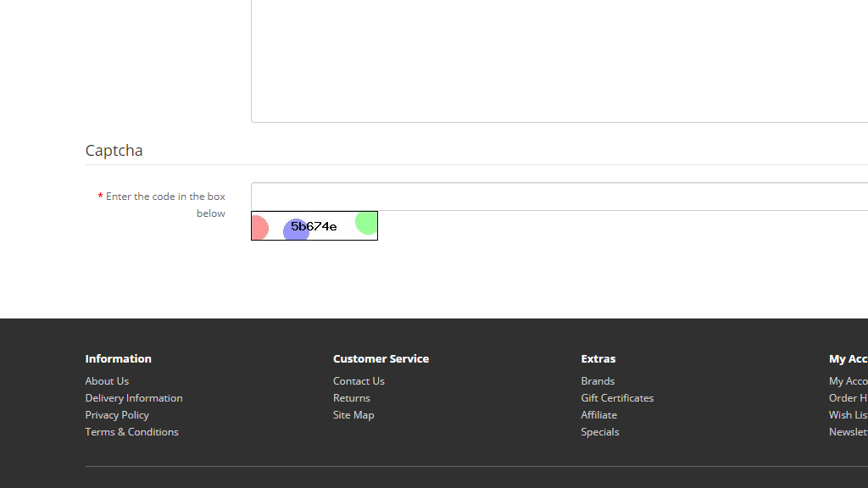Browse the Brands link in Extras
The image size is (868, 488).
pos(598,381)
